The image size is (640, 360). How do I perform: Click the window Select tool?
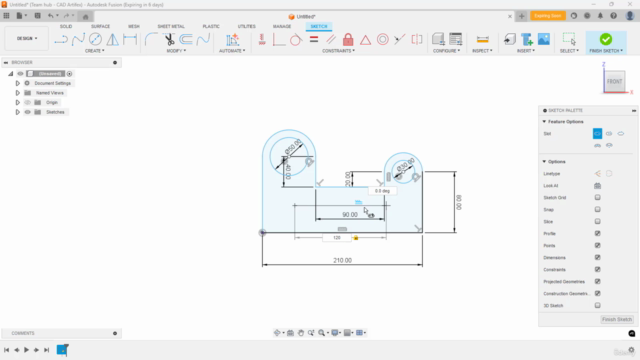point(569,40)
